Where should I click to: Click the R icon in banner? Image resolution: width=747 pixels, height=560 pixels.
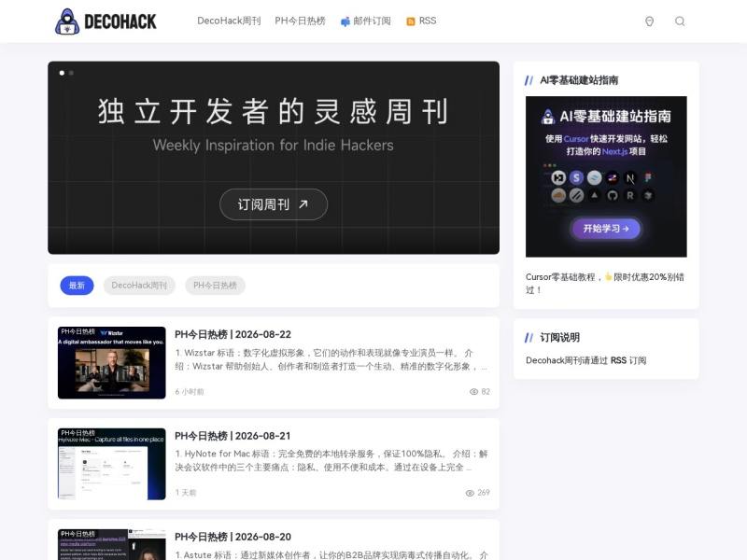630,195
